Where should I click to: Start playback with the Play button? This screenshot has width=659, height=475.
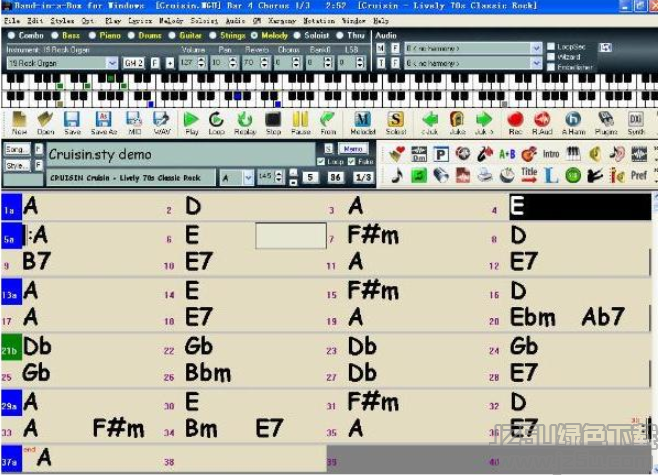coord(191,123)
